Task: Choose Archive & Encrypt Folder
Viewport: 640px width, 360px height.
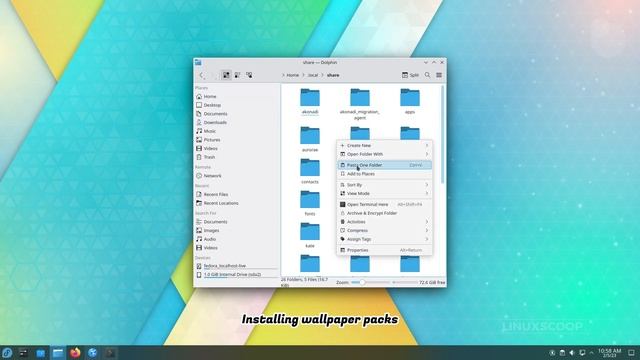Action: pos(384,213)
